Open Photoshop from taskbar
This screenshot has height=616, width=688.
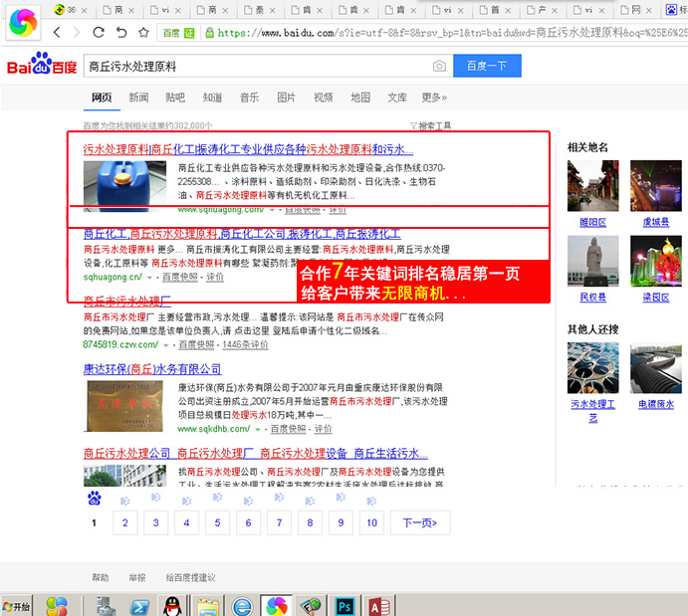pyautogui.click(x=344, y=607)
